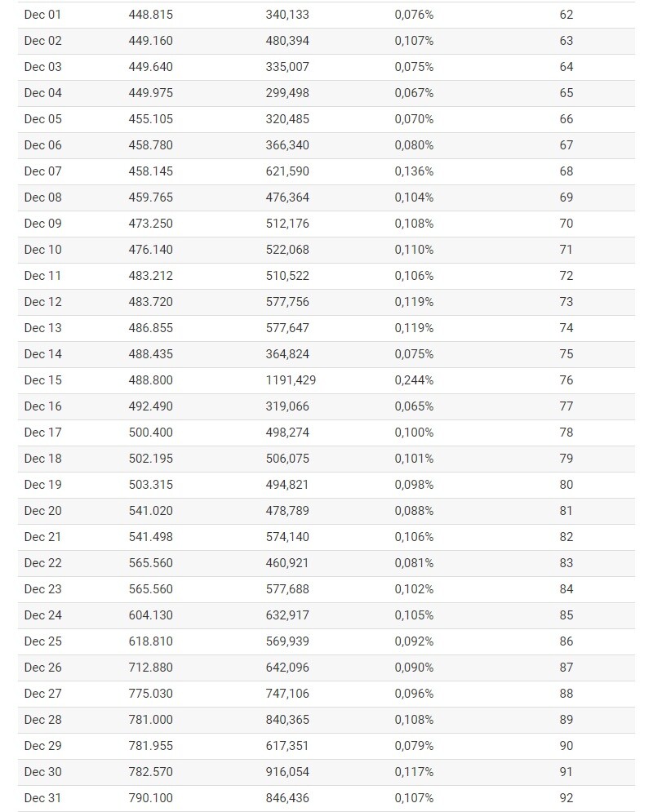Select the percentage 0,244% cell
The width and height of the screenshot is (653, 812).
point(414,380)
